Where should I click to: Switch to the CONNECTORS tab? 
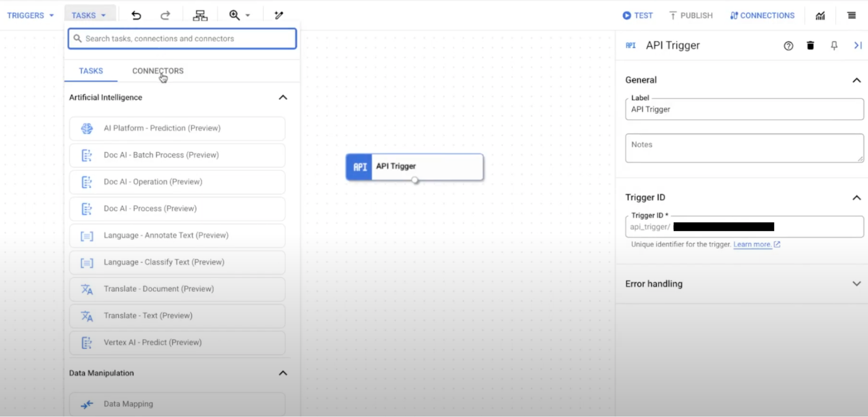point(158,71)
